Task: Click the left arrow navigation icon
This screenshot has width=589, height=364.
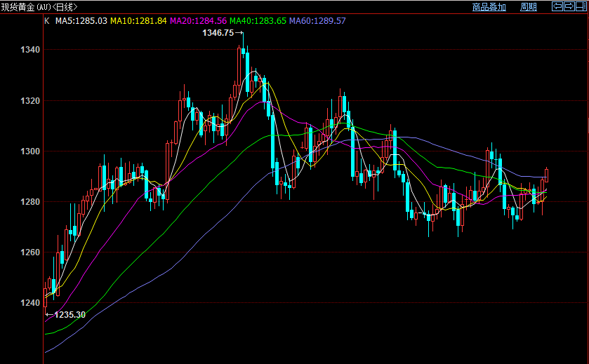Action: click(x=557, y=6)
